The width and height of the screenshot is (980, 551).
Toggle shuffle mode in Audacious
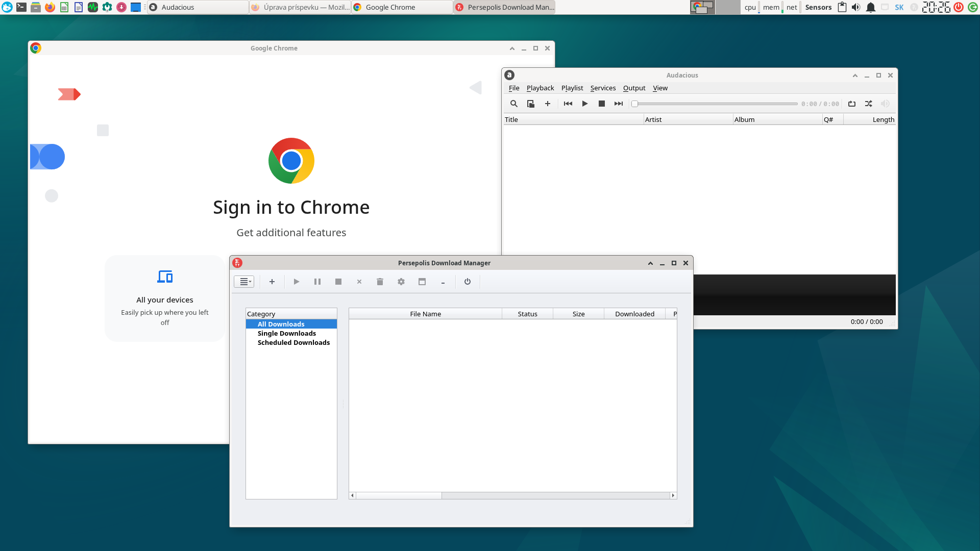tap(869, 104)
